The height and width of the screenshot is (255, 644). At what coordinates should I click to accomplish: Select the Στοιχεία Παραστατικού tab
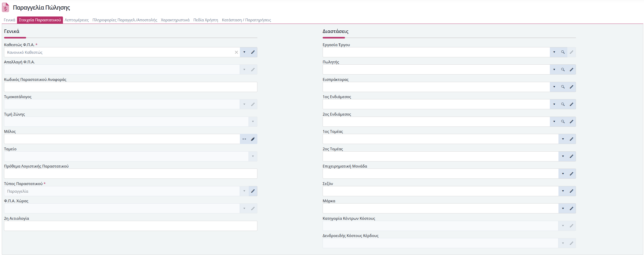[x=40, y=20]
